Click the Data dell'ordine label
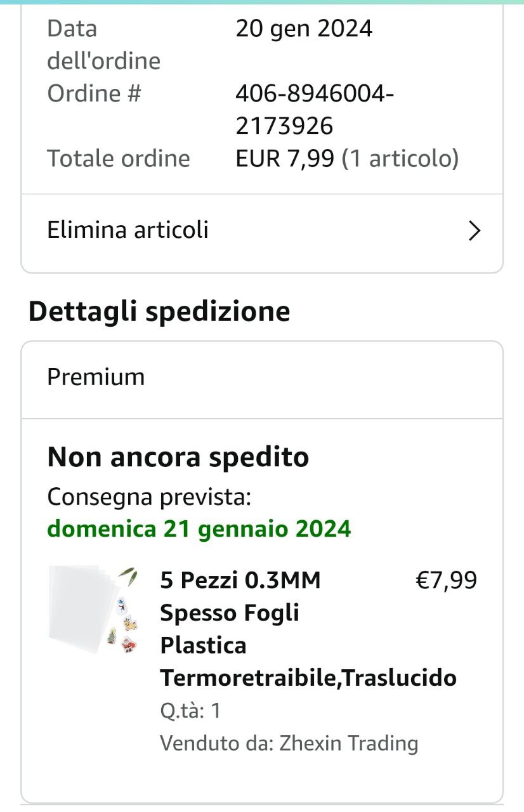The height and width of the screenshot is (812, 524). 103,44
